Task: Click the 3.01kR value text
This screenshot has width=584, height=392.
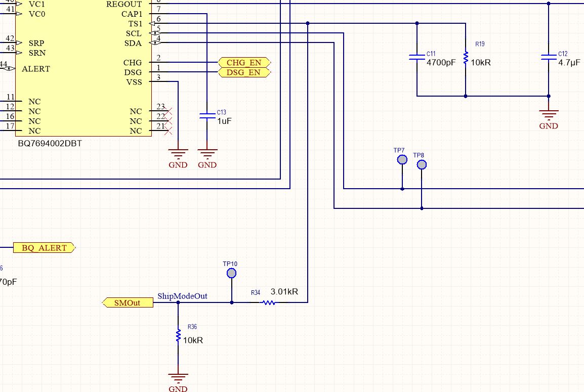Action: pyautogui.click(x=284, y=291)
